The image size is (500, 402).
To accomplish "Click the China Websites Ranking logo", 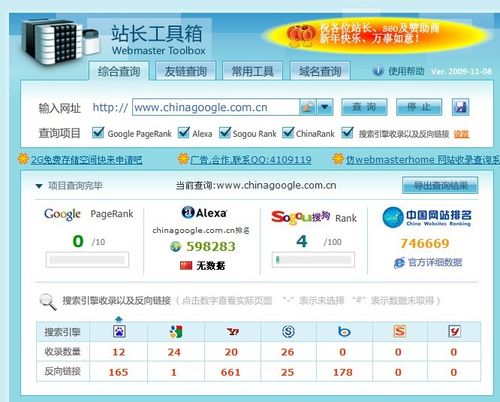I will [x=427, y=217].
